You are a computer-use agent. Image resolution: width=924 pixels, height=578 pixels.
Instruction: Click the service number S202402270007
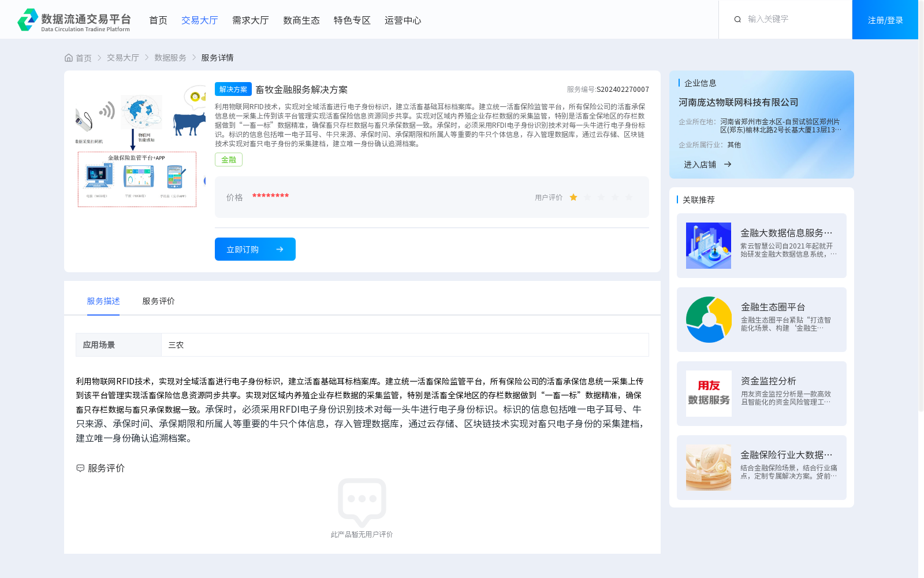click(x=623, y=90)
